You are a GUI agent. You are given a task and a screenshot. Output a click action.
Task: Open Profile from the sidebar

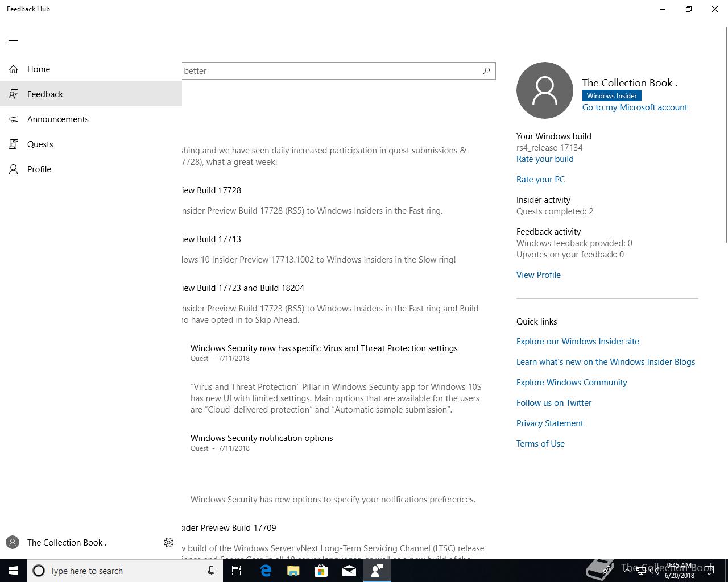[x=91, y=169]
